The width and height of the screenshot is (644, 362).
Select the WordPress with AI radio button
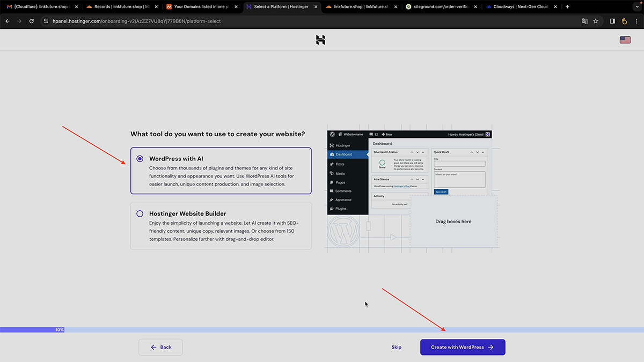click(x=140, y=159)
